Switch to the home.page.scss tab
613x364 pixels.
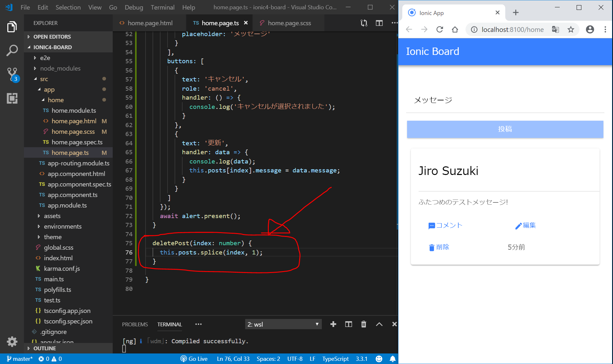tap(289, 23)
